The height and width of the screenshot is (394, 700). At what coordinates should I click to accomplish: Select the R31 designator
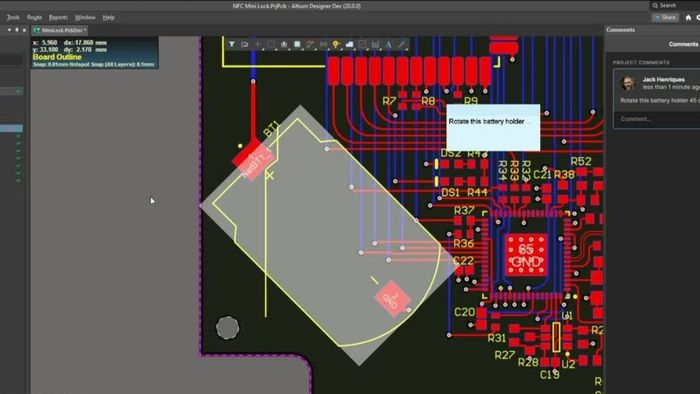click(x=496, y=338)
